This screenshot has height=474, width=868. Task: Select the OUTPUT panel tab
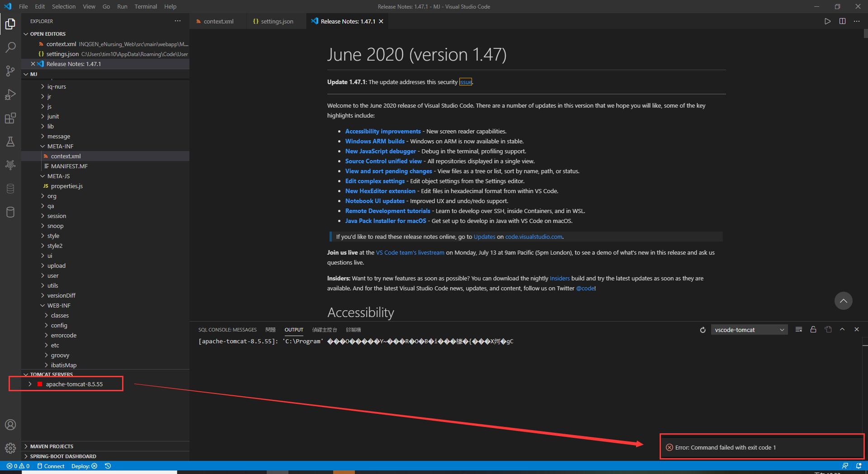tap(293, 329)
